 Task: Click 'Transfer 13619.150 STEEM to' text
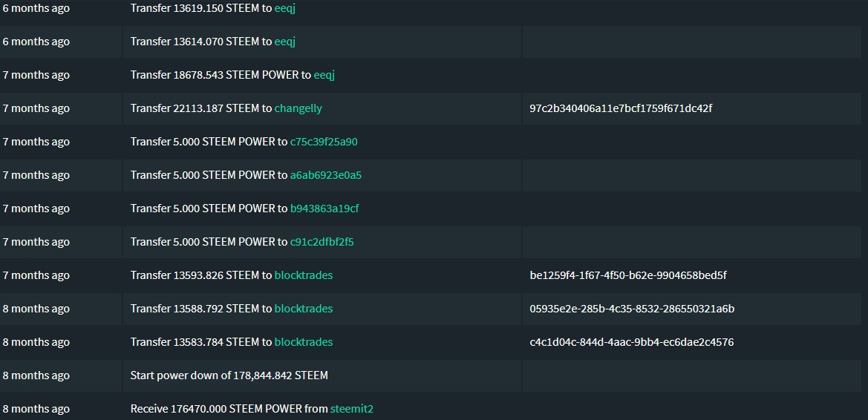point(201,8)
